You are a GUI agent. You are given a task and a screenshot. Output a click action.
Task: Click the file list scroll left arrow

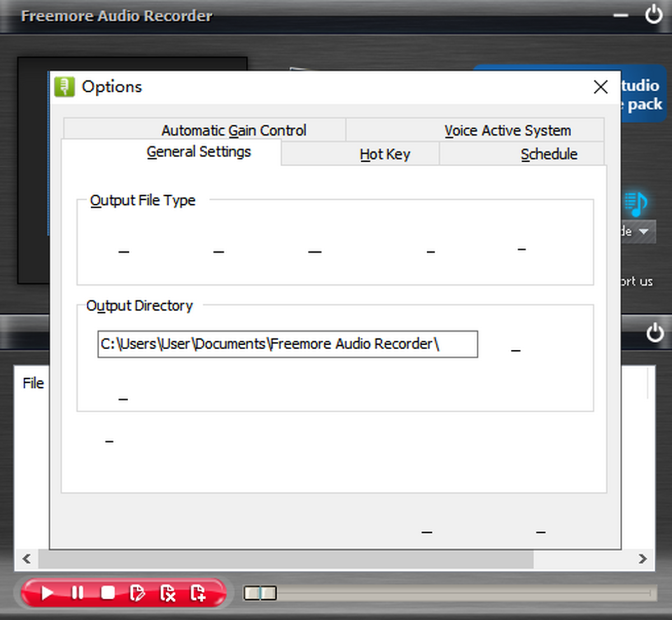coord(26,558)
